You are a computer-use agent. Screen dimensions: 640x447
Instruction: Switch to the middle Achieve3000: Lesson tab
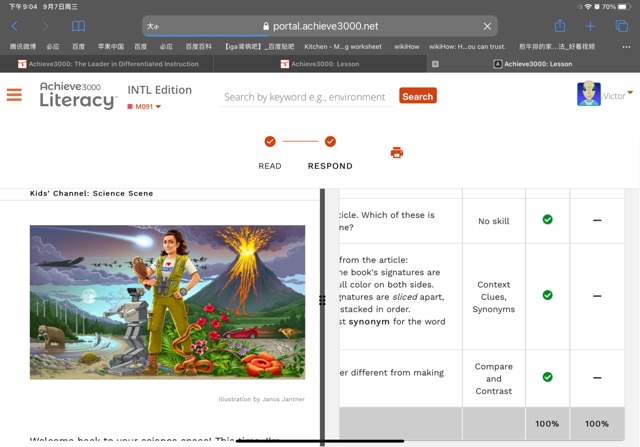(320, 64)
